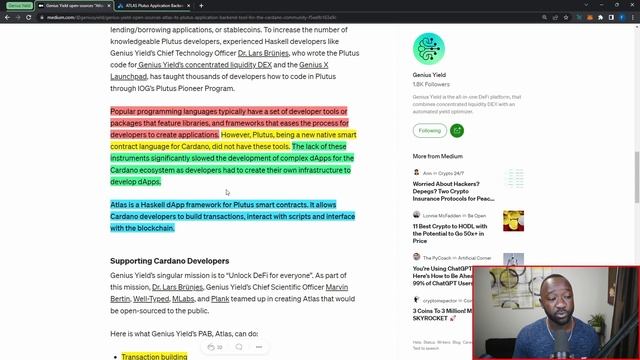Screen dimensions: 640x360
Task: Toggle the Following button for Genius Yield
Action: click(x=430, y=131)
